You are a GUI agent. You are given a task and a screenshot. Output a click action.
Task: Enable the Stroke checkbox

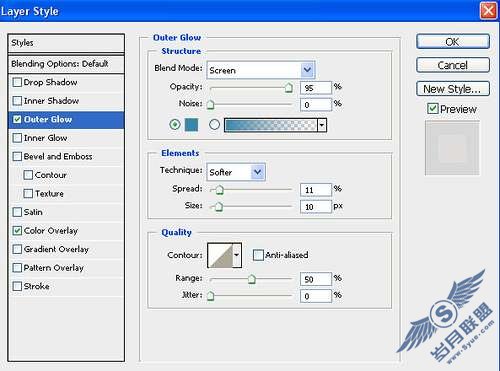17,286
